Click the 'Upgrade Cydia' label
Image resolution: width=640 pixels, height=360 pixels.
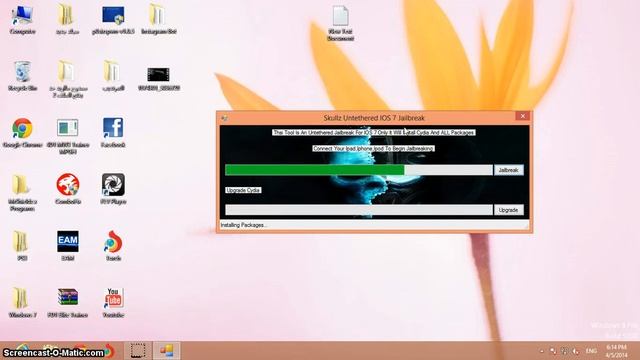click(x=243, y=190)
